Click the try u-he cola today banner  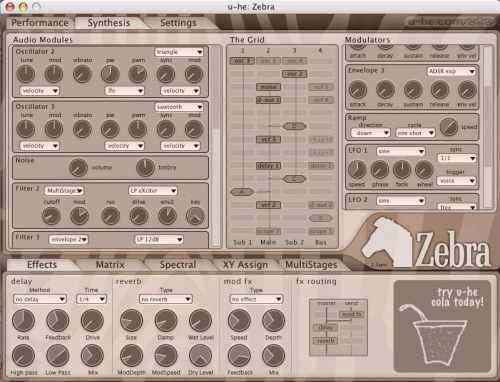(x=442, y=326)
